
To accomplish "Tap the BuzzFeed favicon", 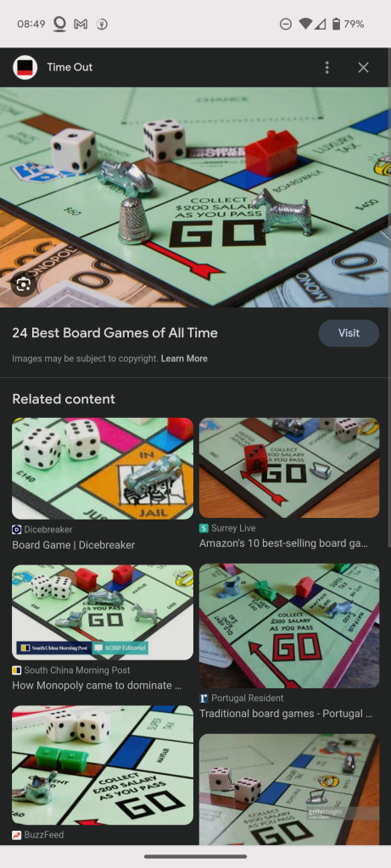I will click(x=17, y=835).
